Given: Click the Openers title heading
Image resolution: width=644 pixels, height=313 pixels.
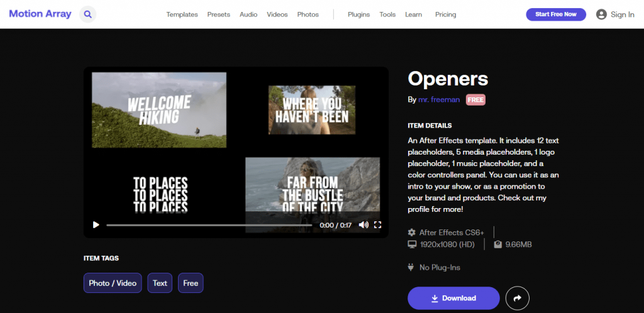Looking at the screenshot, I should [448, 79].
